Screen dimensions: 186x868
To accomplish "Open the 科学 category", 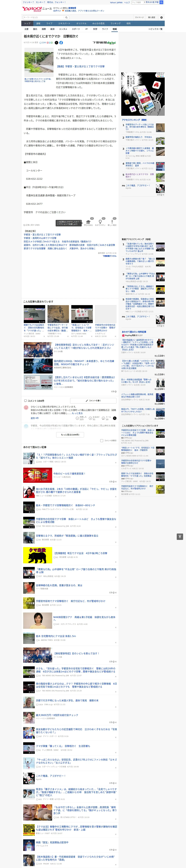I will click(95, 29).
